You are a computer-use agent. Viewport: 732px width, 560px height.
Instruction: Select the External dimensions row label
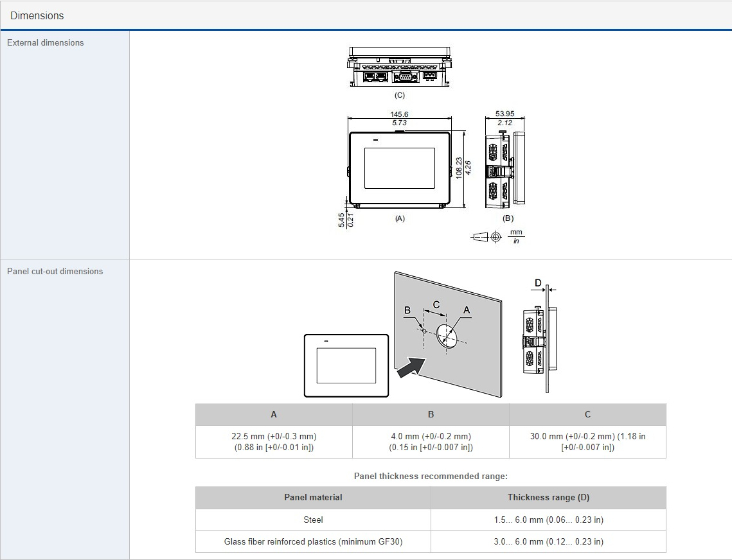tap(46, 42)
